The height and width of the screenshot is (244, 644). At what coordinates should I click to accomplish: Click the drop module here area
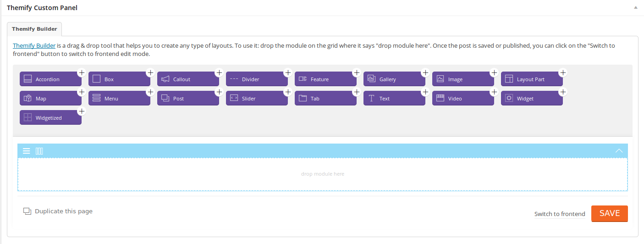[x=323, y=174]
